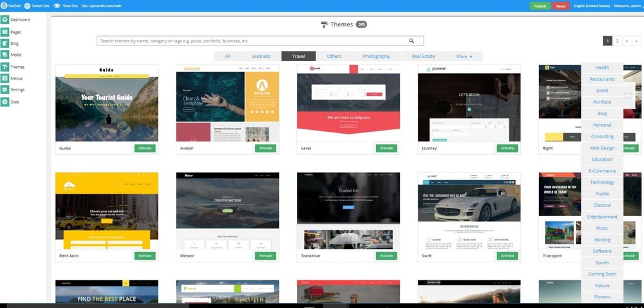
Task: Select the Photography category tab
Action: click(x=377, y=56)
